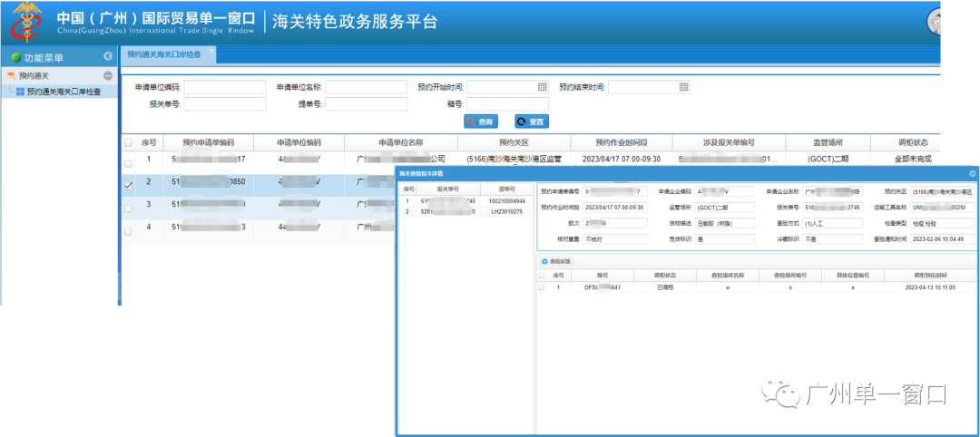Click the 2023-04-13 15:11:00 cell
Viewport: 980px width, 437px height.
tap(929, 287)
